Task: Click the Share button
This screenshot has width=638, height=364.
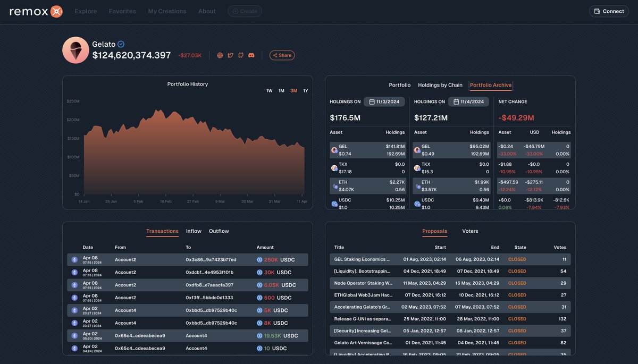Action: click(282, 55)
